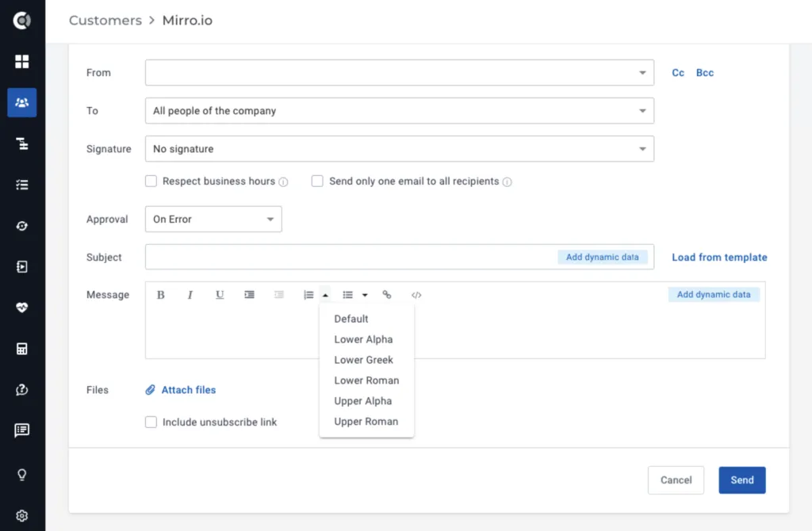This screenshot has height=531, width=812.
Task: Open the Approval On Error dropdown
Action: pyautogui.click(x=213, y=220)
